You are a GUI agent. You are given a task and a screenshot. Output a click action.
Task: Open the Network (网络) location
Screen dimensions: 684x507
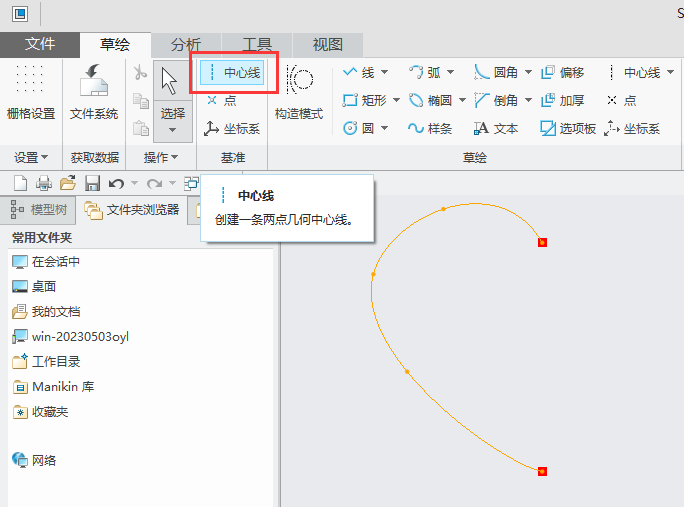[34, 460]
